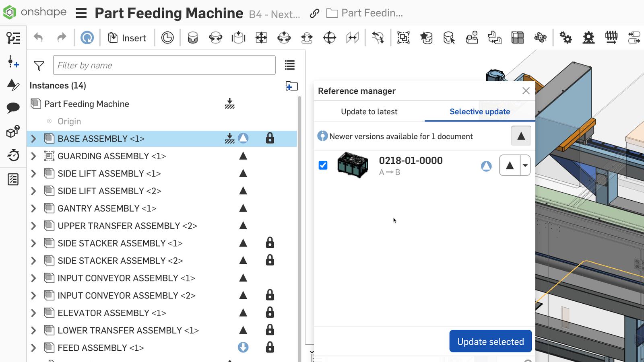Uncheck the 0218-01-0000 checkbox
Image resolution: width=644 pixels, height=362 pixels.
click(x=323, y=165)
